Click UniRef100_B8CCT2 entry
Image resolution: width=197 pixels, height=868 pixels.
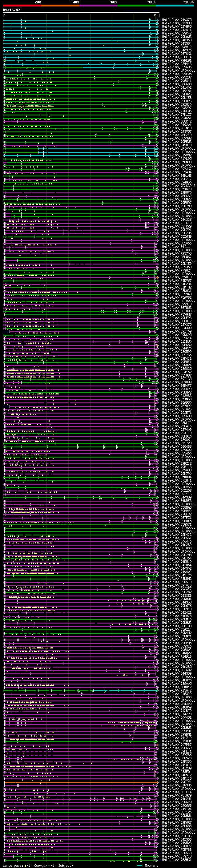click(177, 121)
